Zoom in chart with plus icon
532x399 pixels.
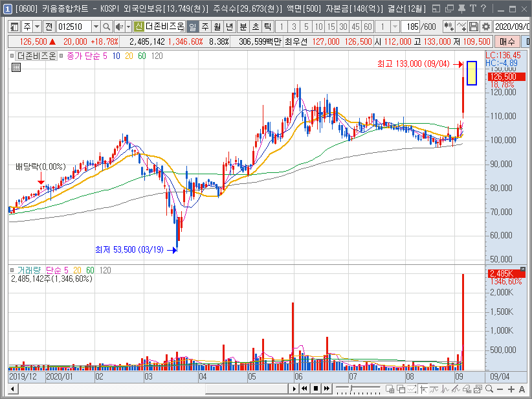511,389
